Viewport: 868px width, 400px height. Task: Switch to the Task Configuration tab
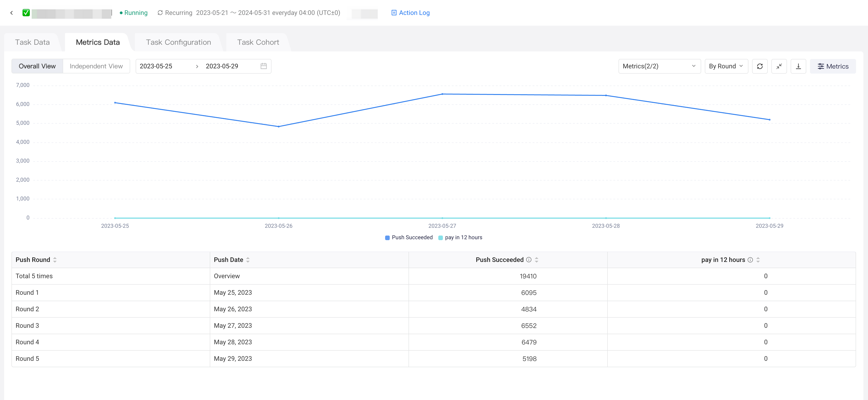pos(178,42)
